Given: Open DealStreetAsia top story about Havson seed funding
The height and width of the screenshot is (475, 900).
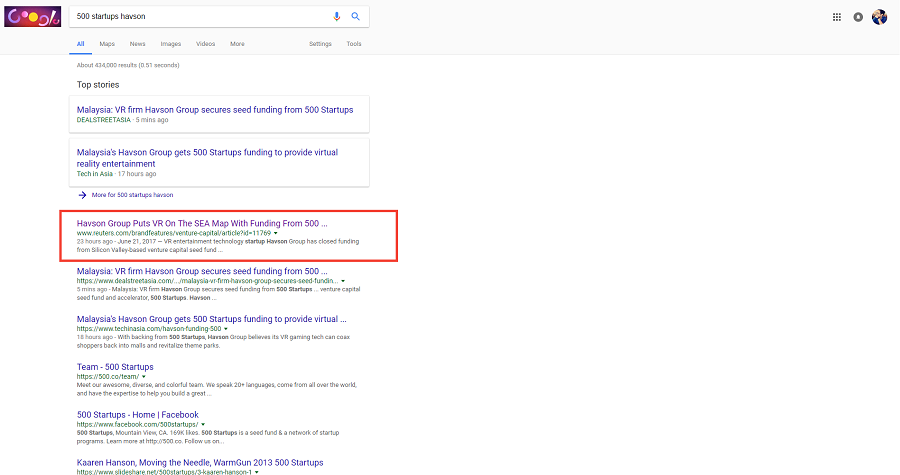Looking at the screenshot, I should click(x=215, y=110).
